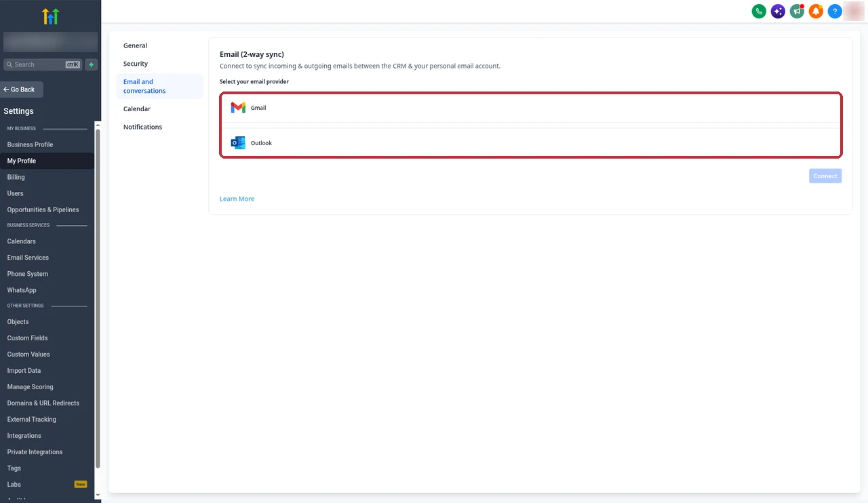Open the user avatar at top right
Image resolution: width=868 pixels, height=503 pixels.
coord(854,11)
